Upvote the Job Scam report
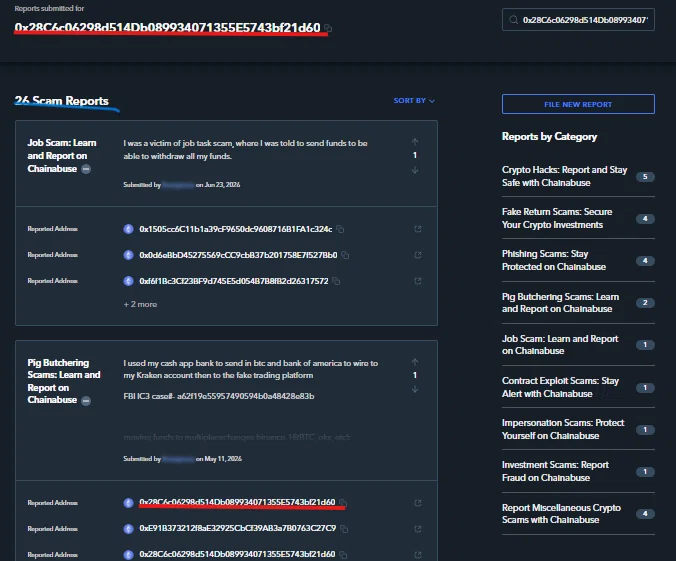Image resolution: width=676 pixels, height=561 pixels. [415, 142]
